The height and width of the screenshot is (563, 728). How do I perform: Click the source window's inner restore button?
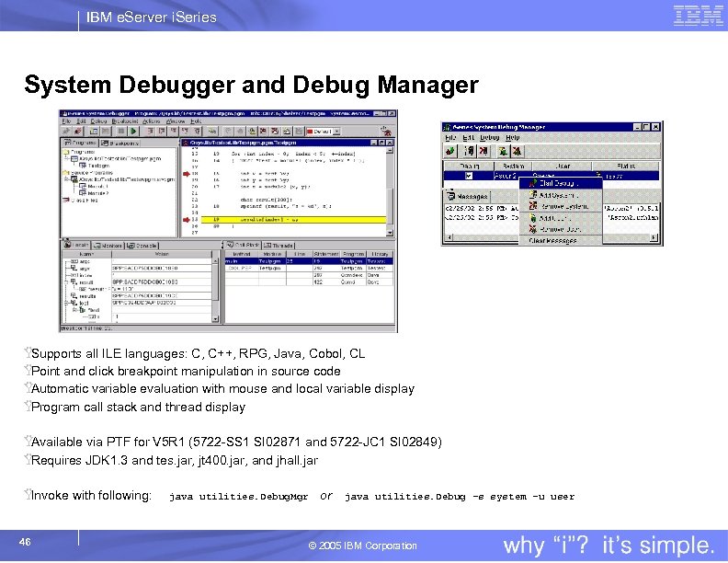pos(381,143)
